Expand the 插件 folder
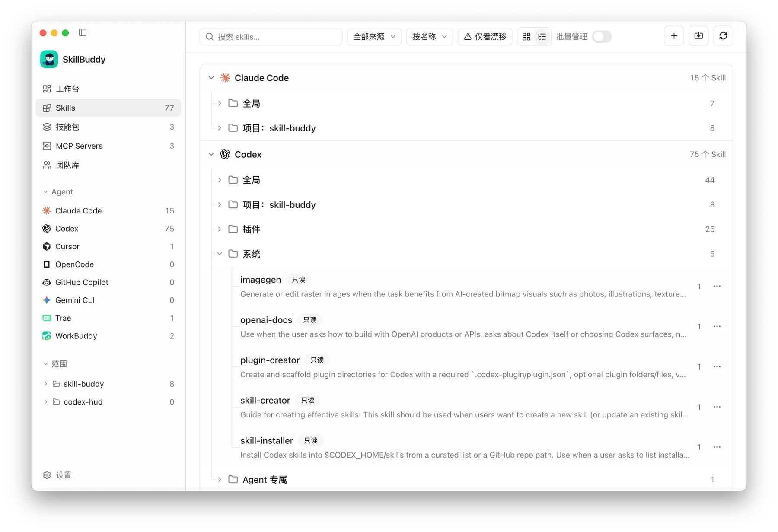778x532 pixels. pyautogui.click(x=220, y=229)
